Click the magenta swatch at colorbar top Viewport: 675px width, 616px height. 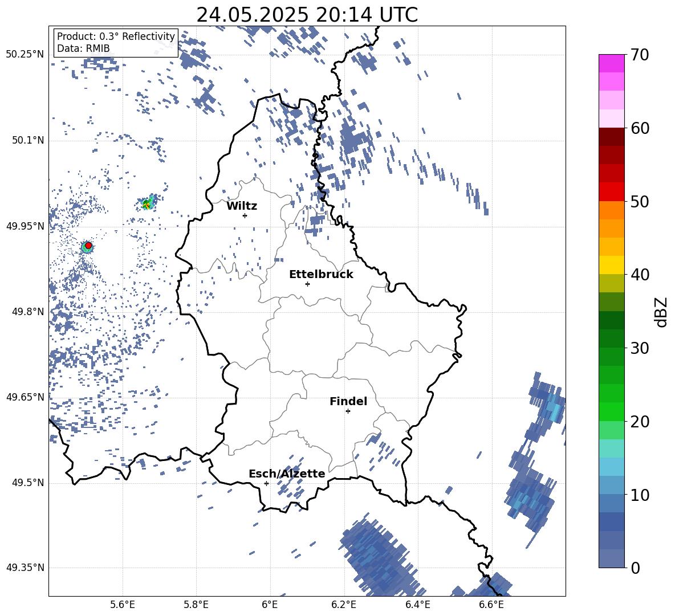pos(611,63)
